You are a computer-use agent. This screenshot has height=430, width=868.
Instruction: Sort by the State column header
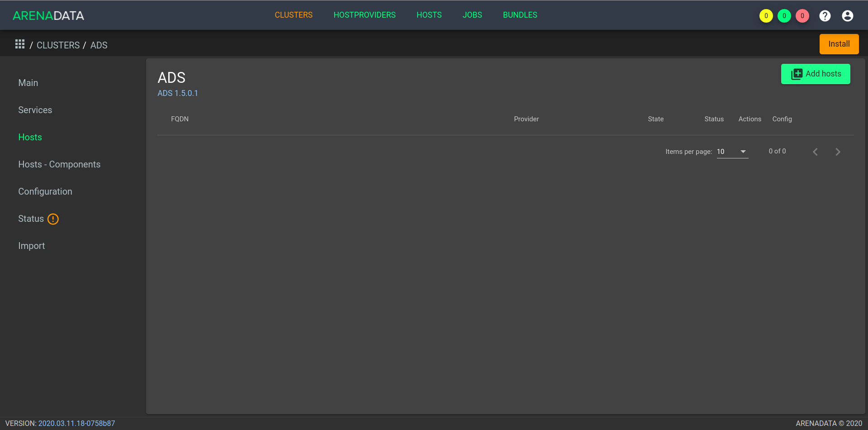pyautogui.click(x=655, y=119)
